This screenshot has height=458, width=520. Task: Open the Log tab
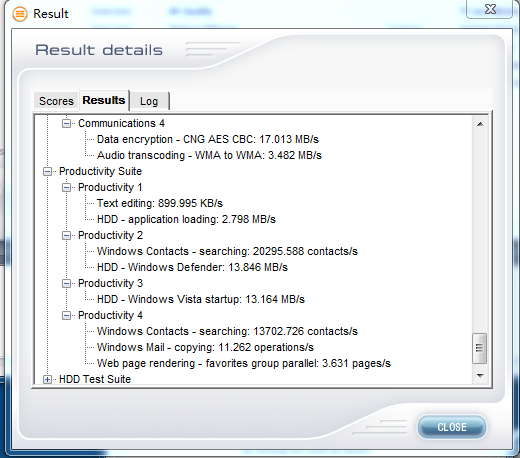tap(149, 101)
